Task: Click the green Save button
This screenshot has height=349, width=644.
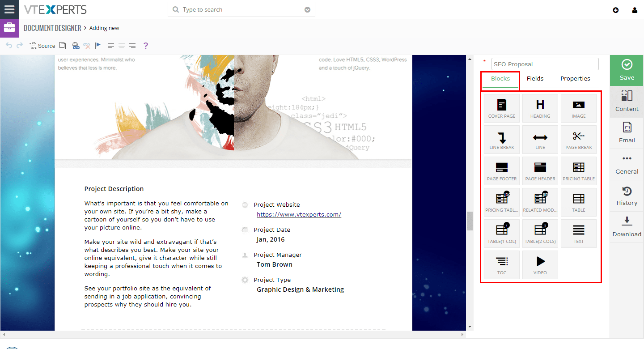Action: (x=626, y=70)
